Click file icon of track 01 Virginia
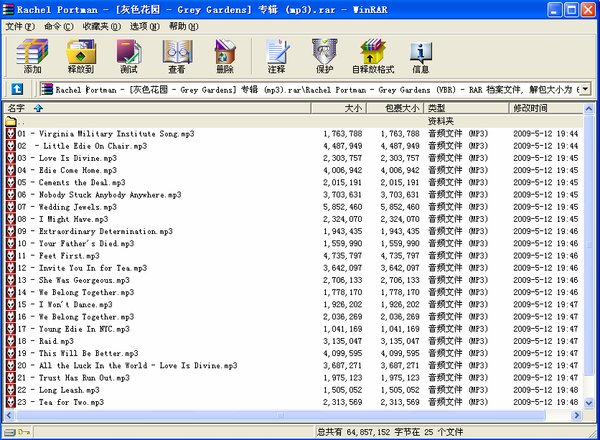 11,134
